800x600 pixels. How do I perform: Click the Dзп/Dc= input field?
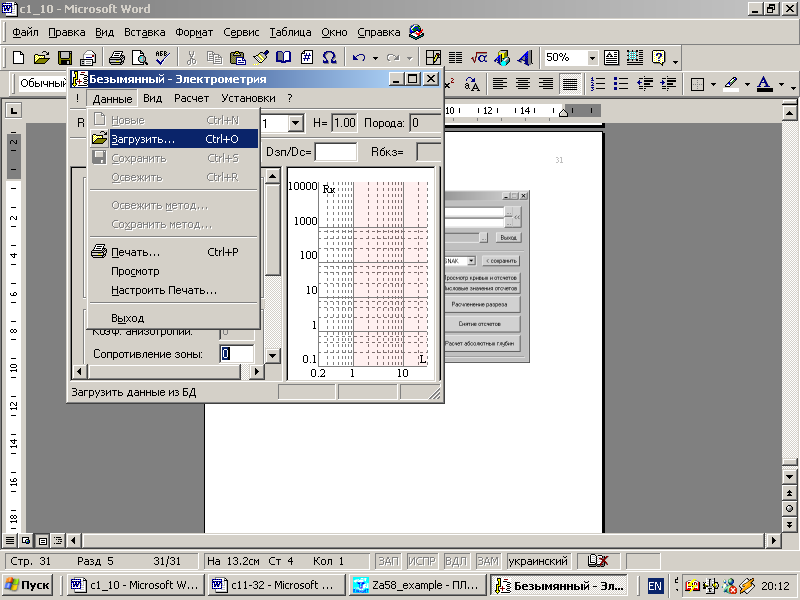(x=336, y=152)
